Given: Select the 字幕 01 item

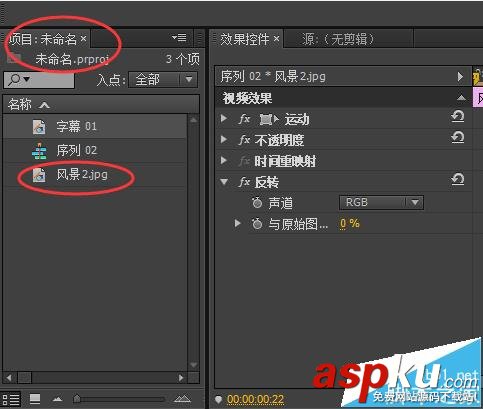Looking at the screenshot, I should pyautogui.click(x=94, y=126).
